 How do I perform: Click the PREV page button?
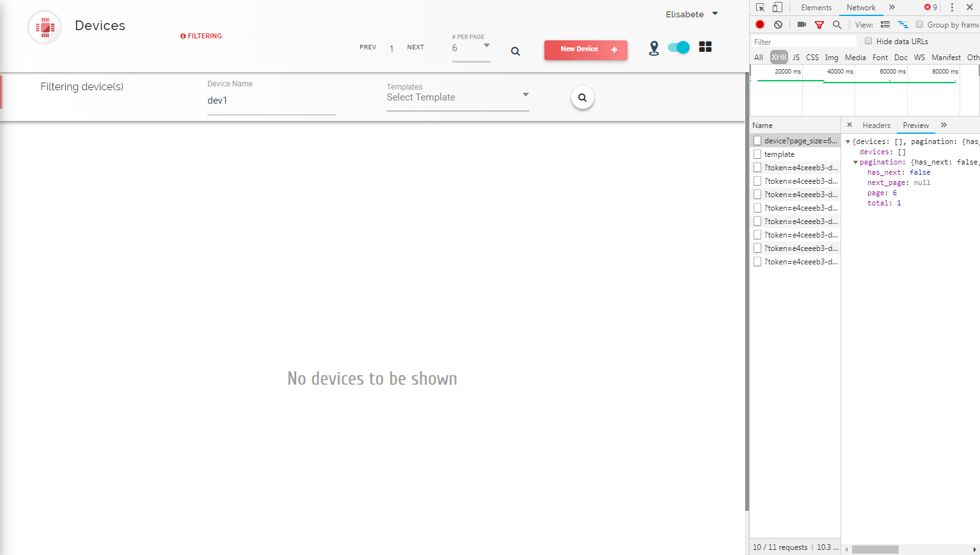[x=368, y=47]
